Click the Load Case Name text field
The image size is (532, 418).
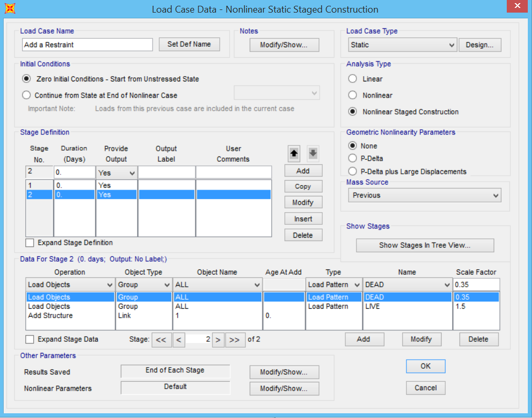[87, 44]
